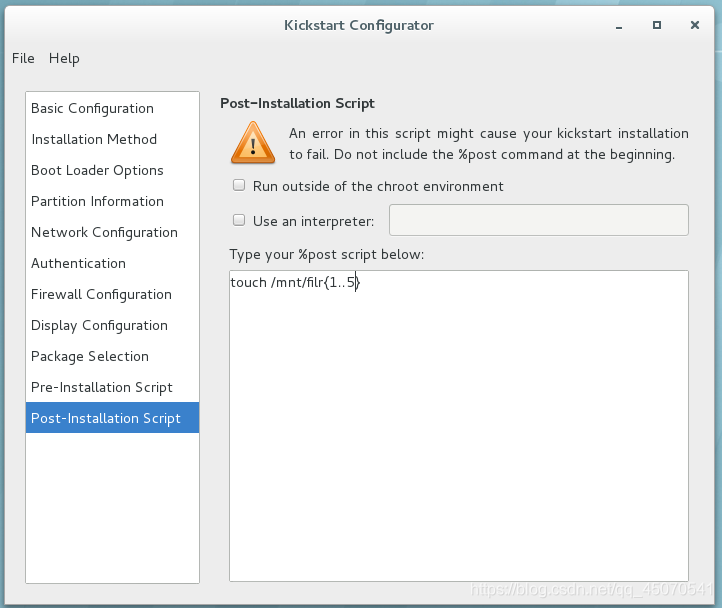Click the interpreter path input field
Image resolution: width=722 pixels, height=608 pixels.
[x=539, y=220]
